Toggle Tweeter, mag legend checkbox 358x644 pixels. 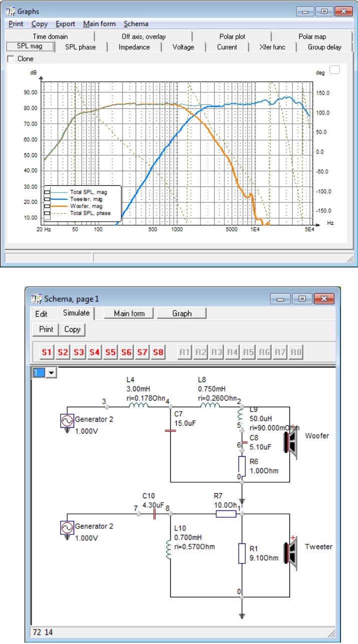pos(47,199)
